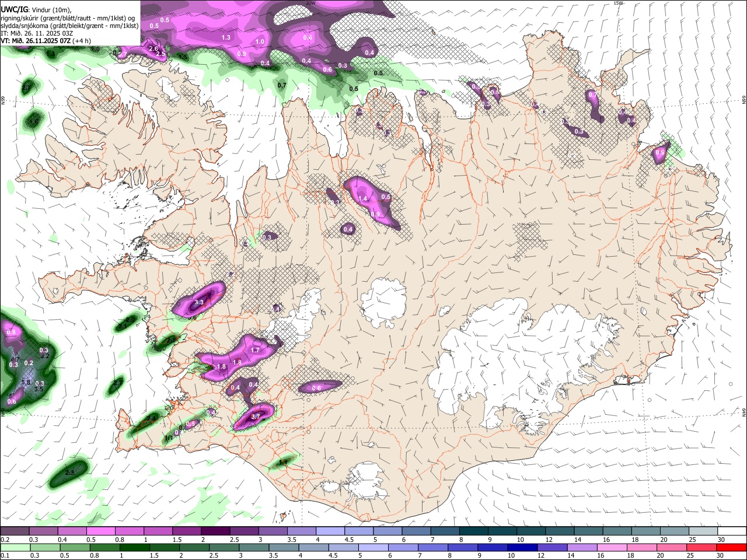Click the dark teal snow swatch between 8 and 9
747x560 pixels.
[x=474, y=531]
